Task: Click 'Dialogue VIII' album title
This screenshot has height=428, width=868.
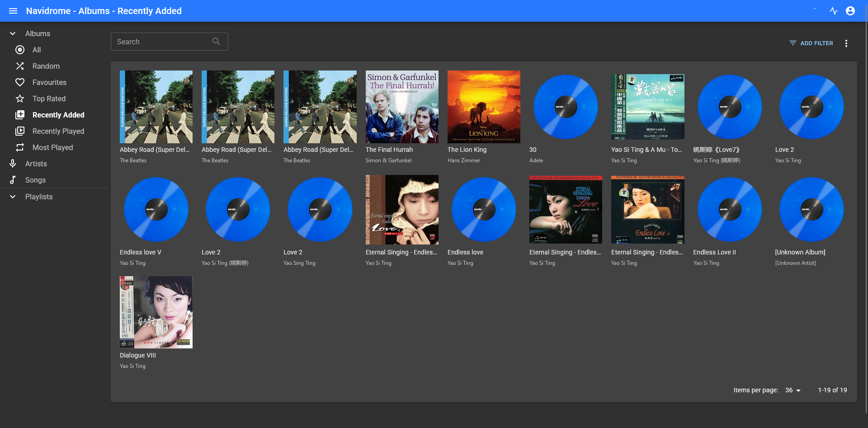Action: coord(138,355)
